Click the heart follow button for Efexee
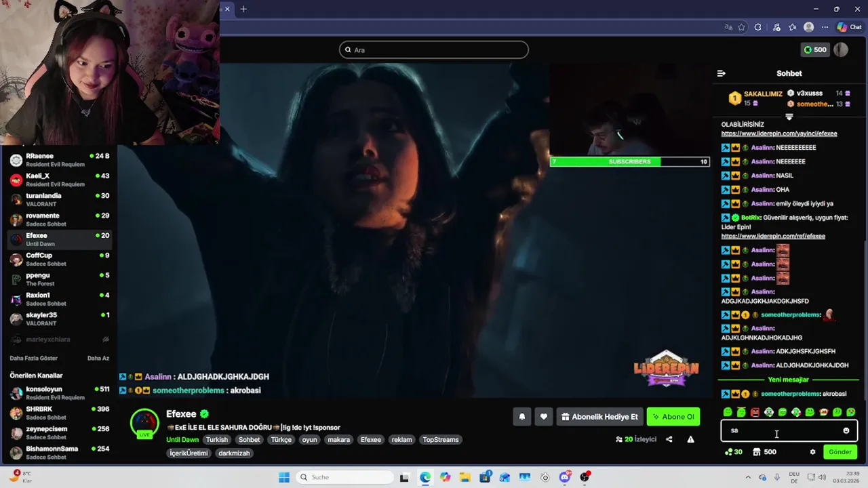 pos(543,417)
